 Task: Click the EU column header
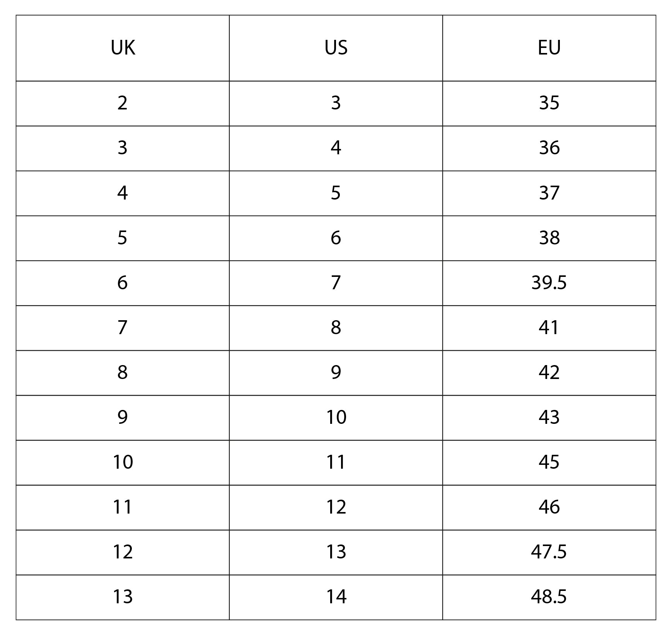pyautogui.click(x=549, y=48)
